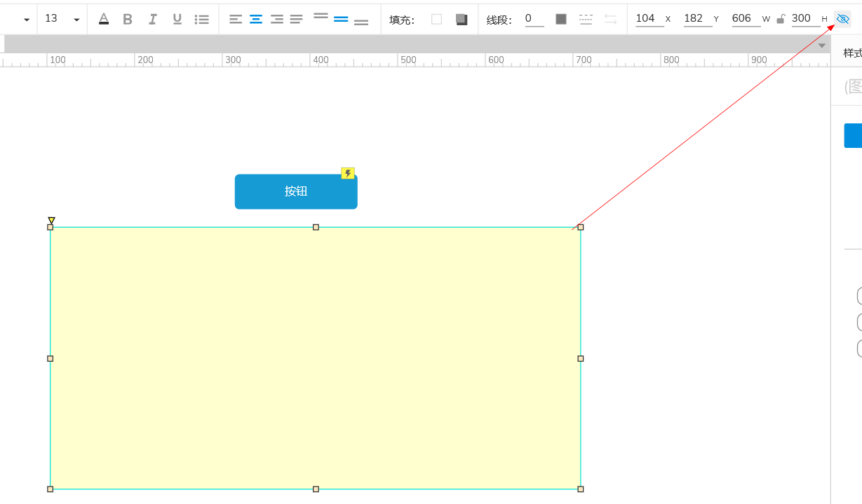Click the yellow triangle shape handle
Viewport: 862px width, 504px height.
51,220
